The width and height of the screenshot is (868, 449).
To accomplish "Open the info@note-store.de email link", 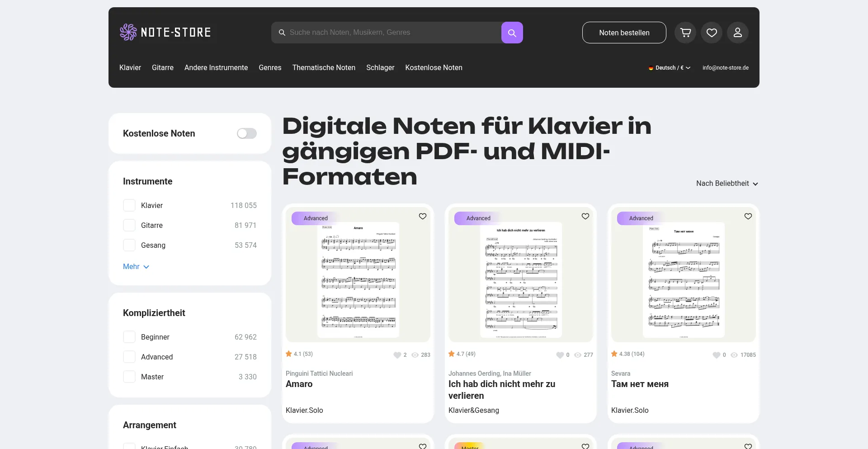I will [x=725, y=67].
